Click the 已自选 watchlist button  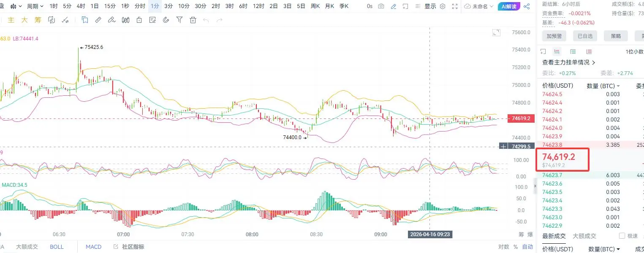click(585, 36)
